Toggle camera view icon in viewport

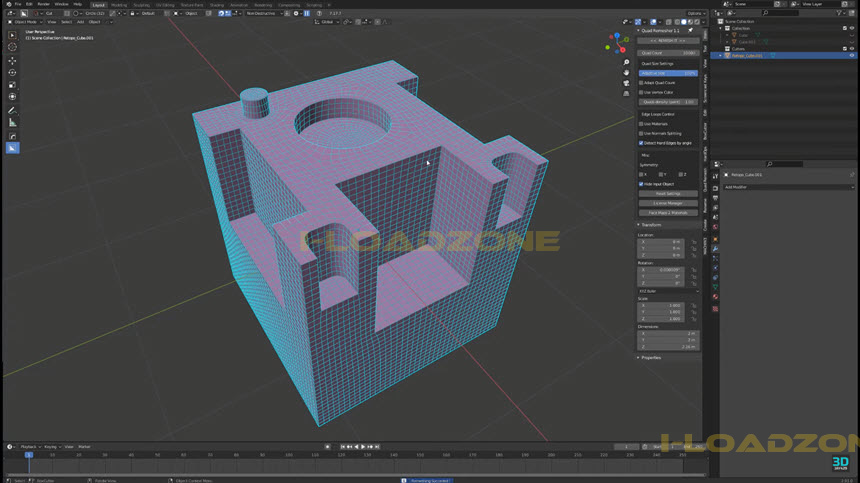(x=626, y=83)
